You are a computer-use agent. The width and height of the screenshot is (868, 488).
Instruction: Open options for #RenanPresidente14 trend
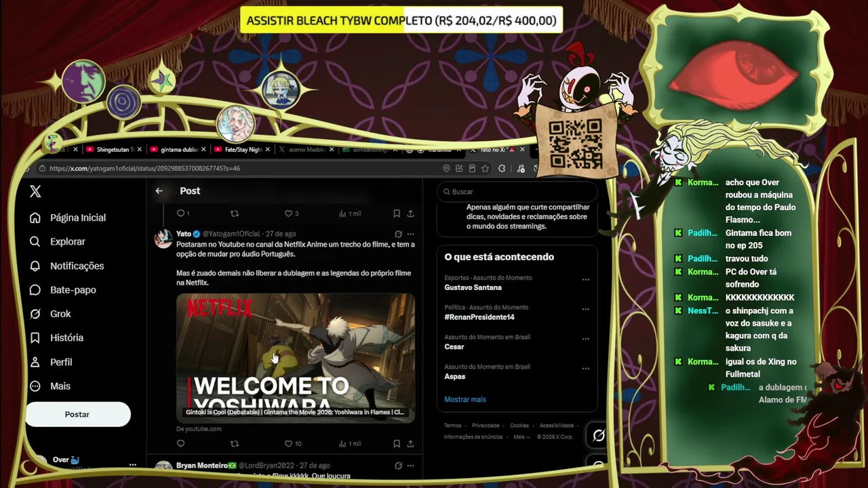[585, 309]
